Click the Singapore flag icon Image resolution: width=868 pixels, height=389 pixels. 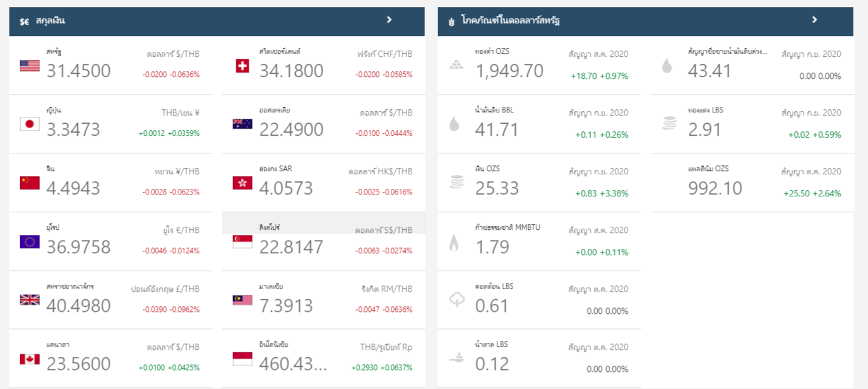coord(242,241)
